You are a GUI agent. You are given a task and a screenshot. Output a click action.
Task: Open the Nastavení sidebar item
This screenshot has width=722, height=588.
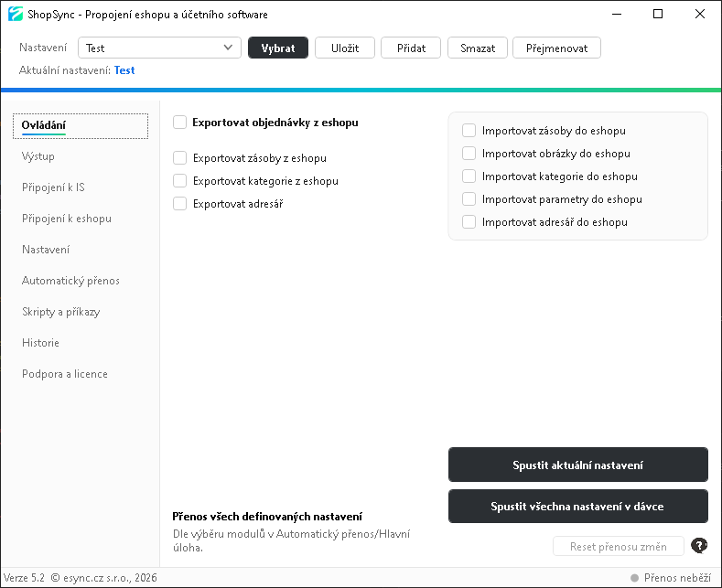[46, 250]
